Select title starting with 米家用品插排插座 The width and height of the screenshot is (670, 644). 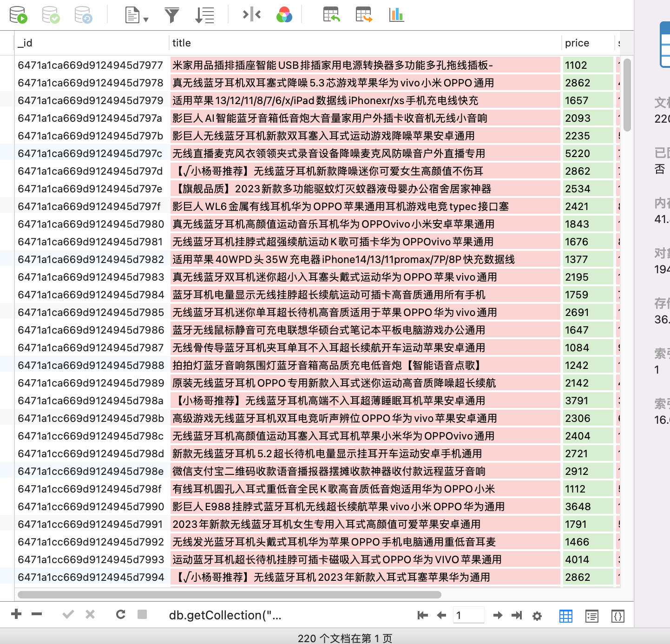click(365, 65)
